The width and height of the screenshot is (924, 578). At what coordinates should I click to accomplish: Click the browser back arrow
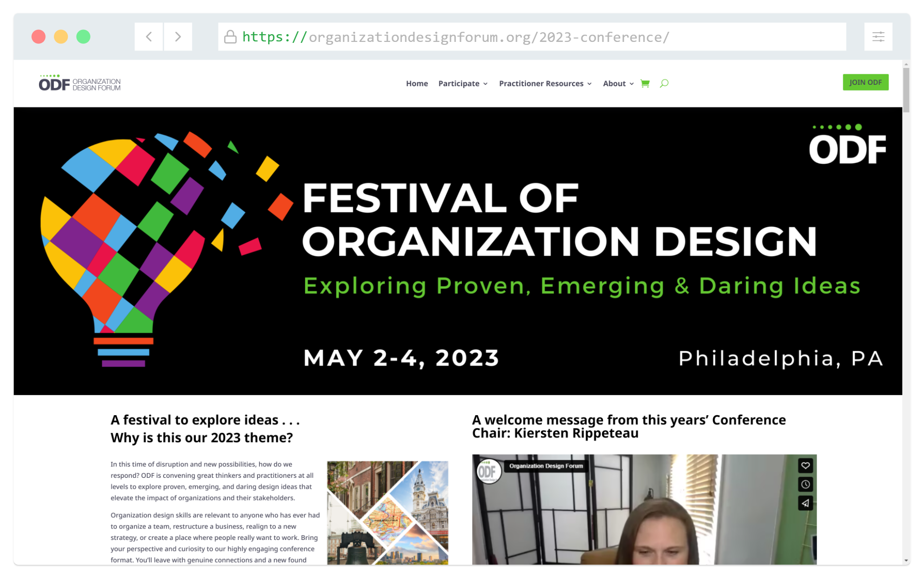(149, 37)
